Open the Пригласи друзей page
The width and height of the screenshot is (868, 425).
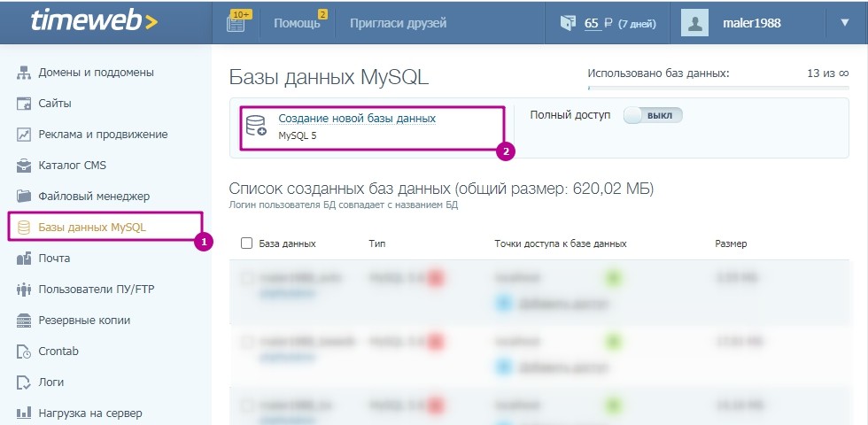pyautogui.click(x=398, y=23)
